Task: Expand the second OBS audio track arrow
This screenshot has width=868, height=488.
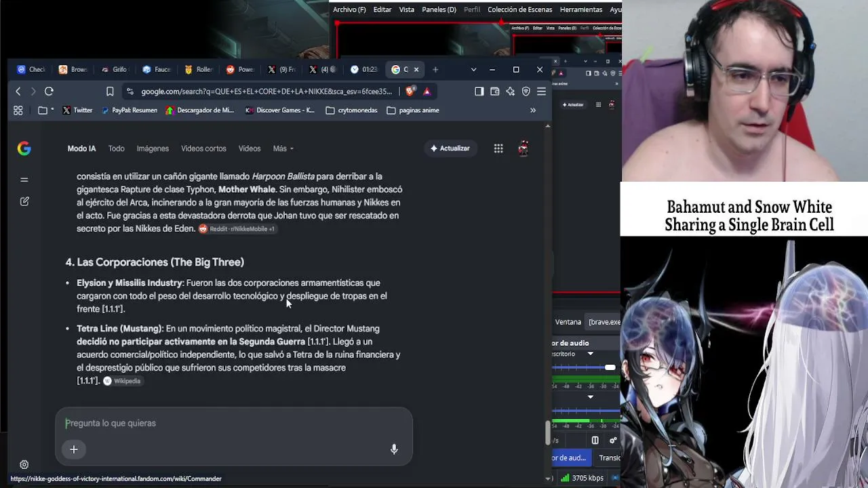Action: click(590, 397)
